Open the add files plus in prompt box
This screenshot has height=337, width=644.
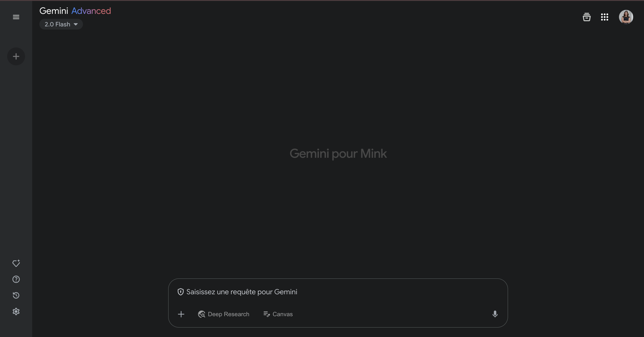tap(181, 314)
